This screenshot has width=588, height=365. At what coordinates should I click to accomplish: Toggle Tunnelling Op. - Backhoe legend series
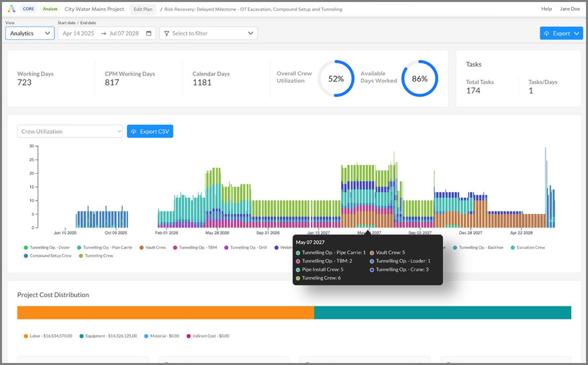tap(478, 247)
